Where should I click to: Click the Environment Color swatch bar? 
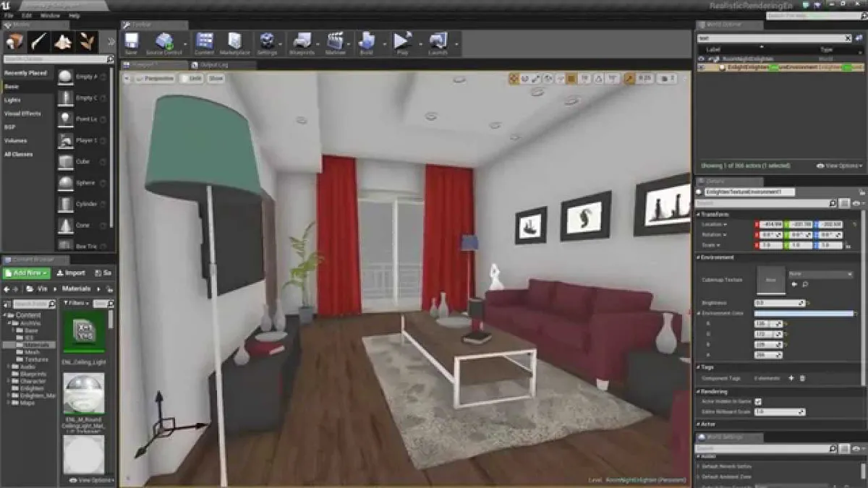click(x=804, y=313)
